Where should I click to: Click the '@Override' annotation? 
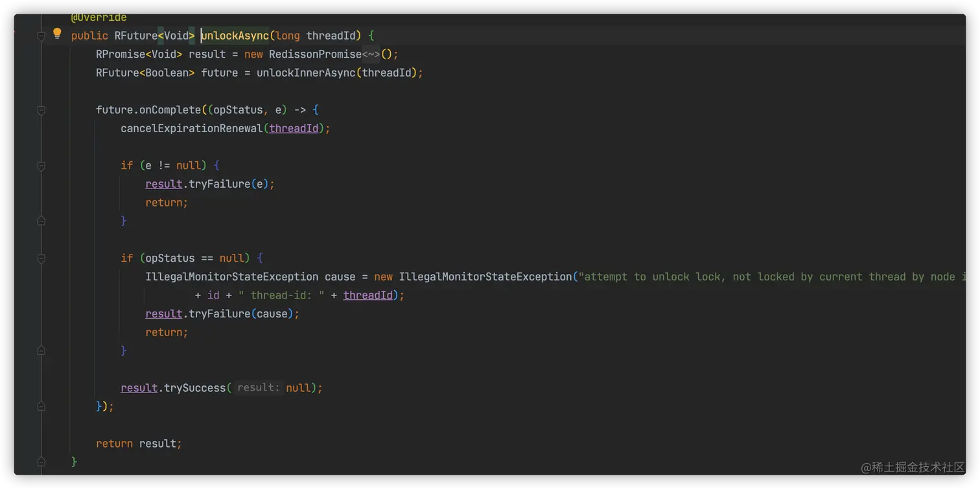[99, 17]
